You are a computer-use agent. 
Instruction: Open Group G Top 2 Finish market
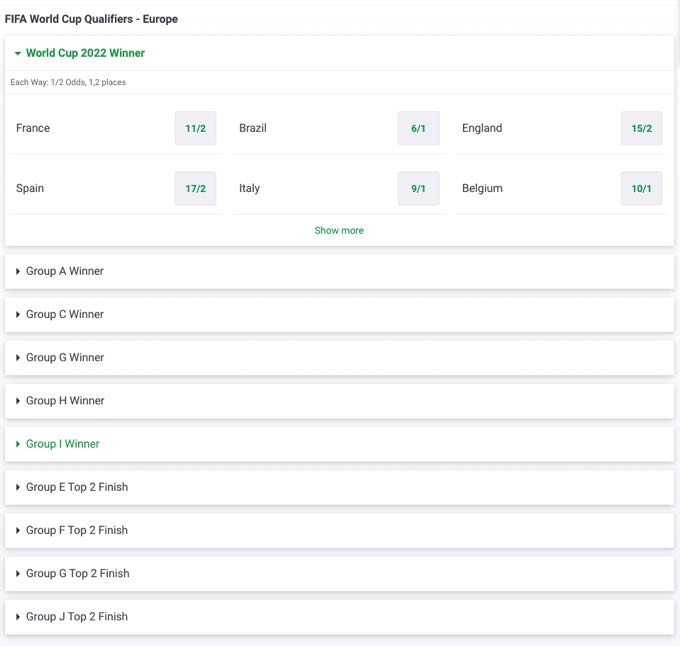(x=340, y=574)
